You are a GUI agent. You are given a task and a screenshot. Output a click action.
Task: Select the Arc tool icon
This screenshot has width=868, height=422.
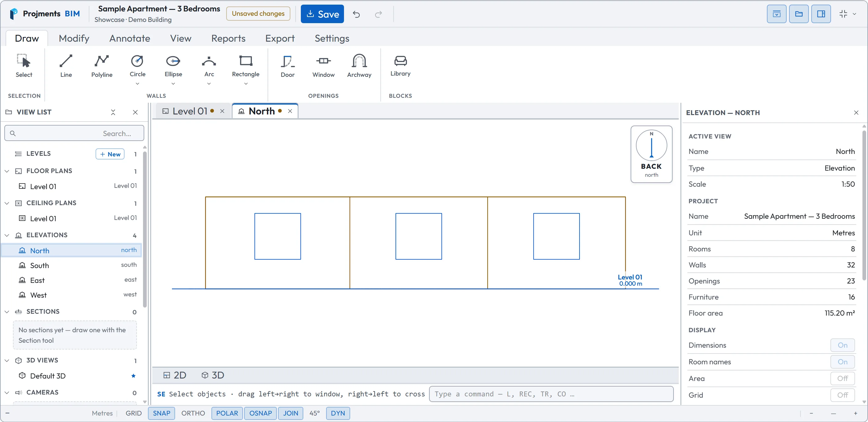tap(209, 61)
